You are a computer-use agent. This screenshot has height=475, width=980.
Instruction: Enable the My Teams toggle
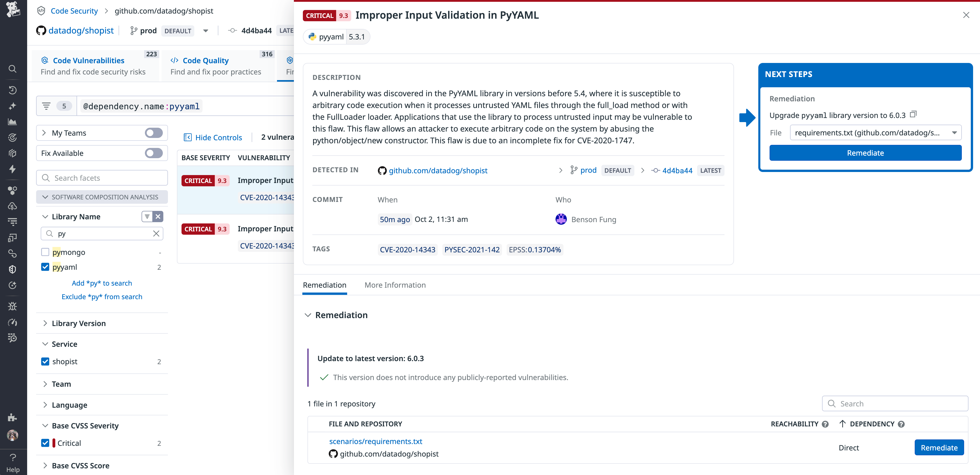coord(153,133)
